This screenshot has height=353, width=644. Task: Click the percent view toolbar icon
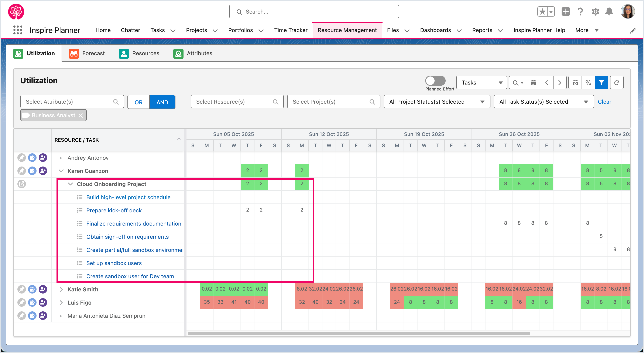tap(588, 83)
